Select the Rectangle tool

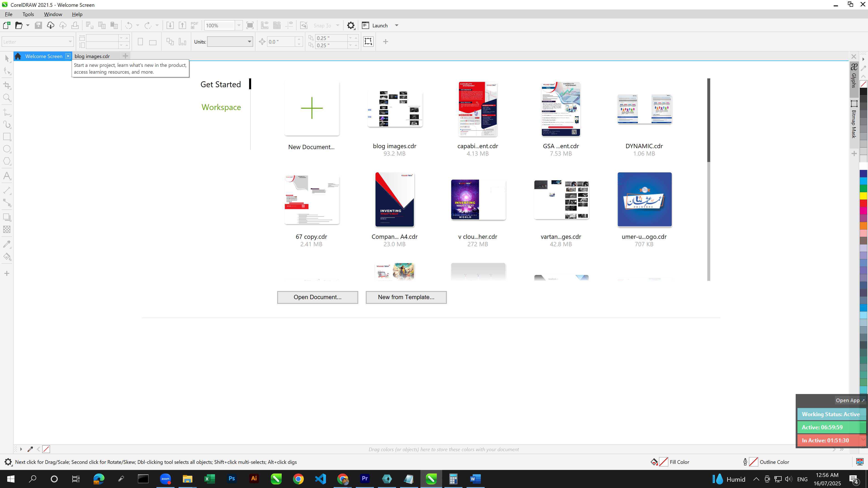coord(7,136)
